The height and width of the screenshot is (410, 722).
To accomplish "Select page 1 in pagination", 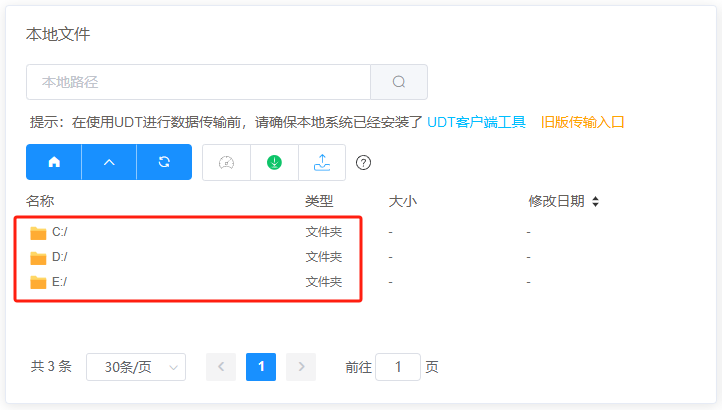I will coord(261,367).
